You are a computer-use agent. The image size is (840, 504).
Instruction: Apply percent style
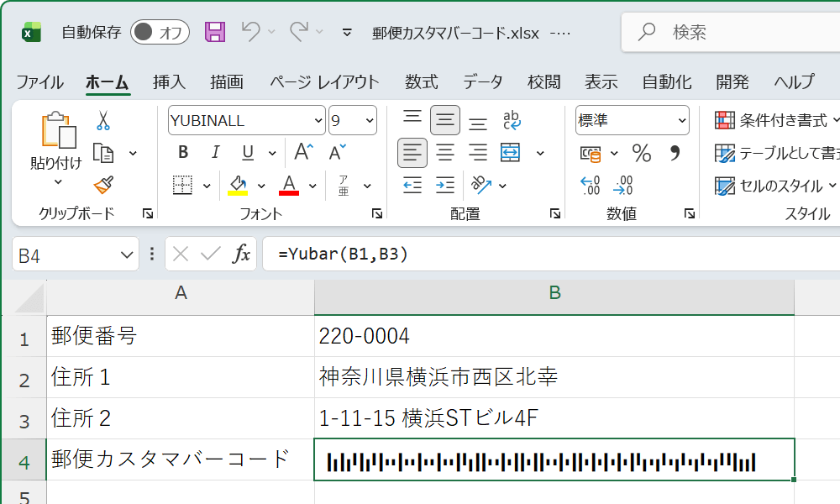(x=641, y=153)
